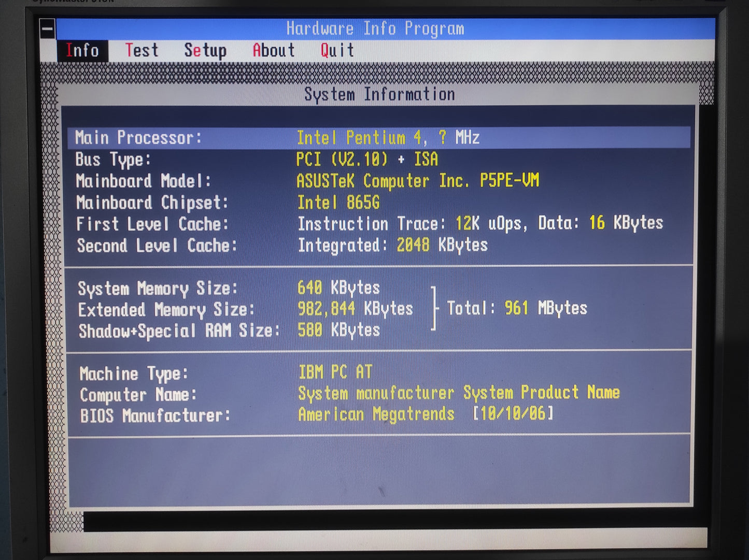Image resolution: width=749 pixels, height=560 pixels.
Task: Click the System Information panel heading
Action: pyautogui.click(x=379, y=94)
